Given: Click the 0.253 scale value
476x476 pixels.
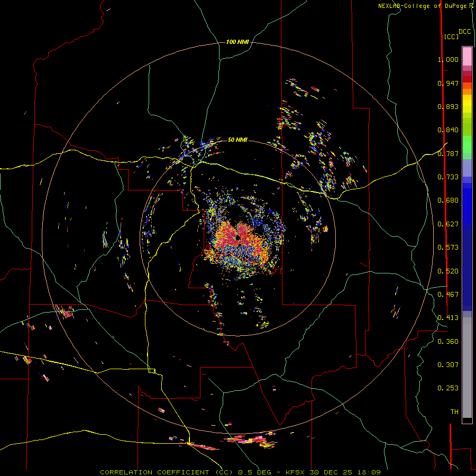Looking at the screenshot, I should 448,388.
